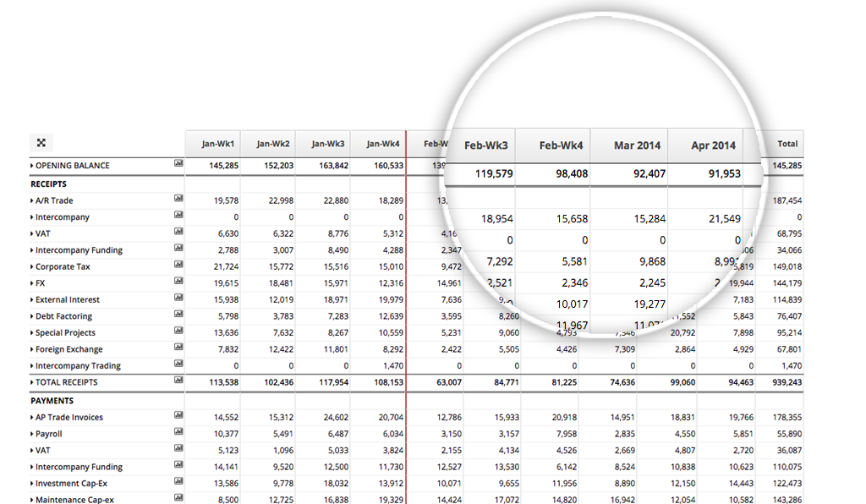Expand the OPENING BALANCE row

tap(31, 166)
